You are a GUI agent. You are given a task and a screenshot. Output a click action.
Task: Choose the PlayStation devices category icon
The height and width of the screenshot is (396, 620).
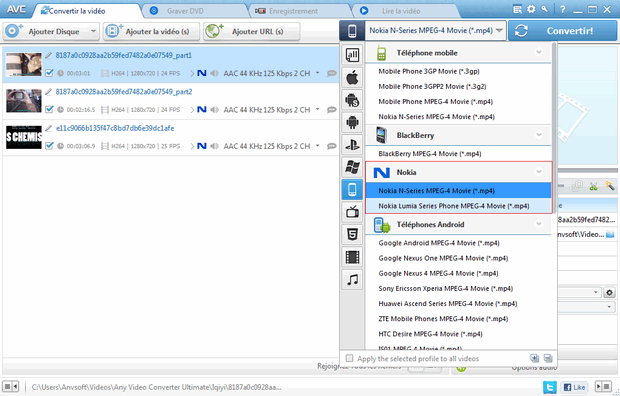pos(352,145)
